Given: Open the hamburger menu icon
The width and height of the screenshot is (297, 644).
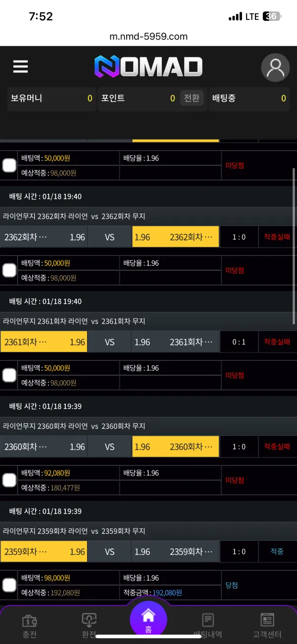Looking at the screenshot, I should coord(20,67).
